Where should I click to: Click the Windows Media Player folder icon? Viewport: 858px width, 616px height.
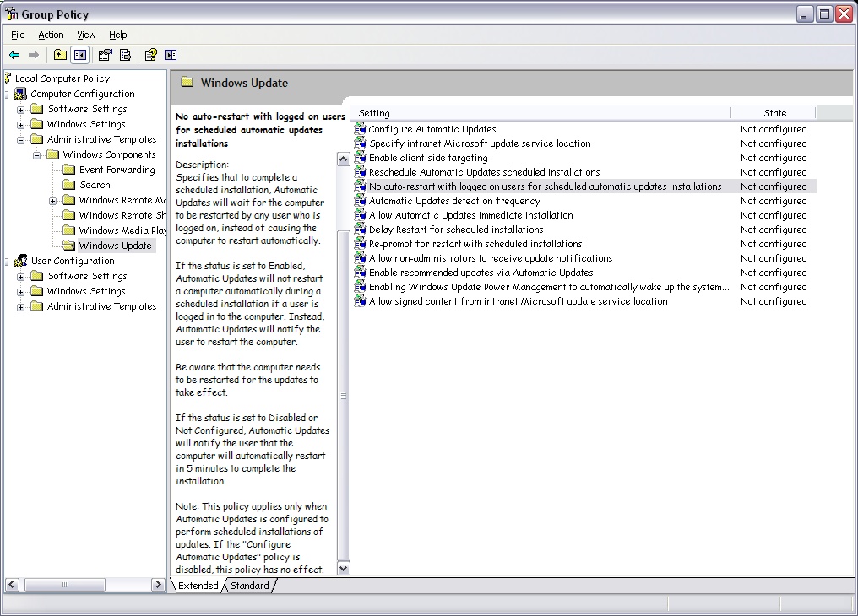69,230
